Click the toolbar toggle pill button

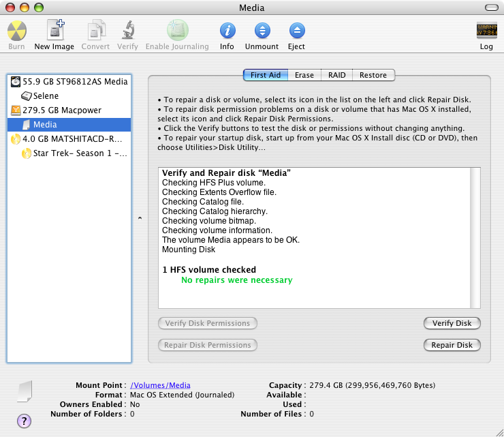click(492, 7)
